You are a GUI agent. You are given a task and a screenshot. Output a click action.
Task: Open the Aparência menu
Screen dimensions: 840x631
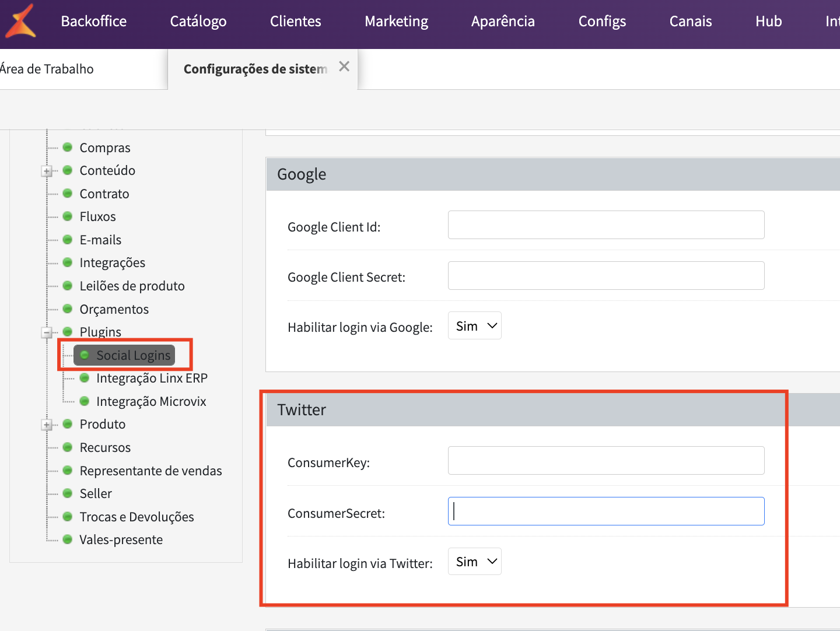(503, 21)
